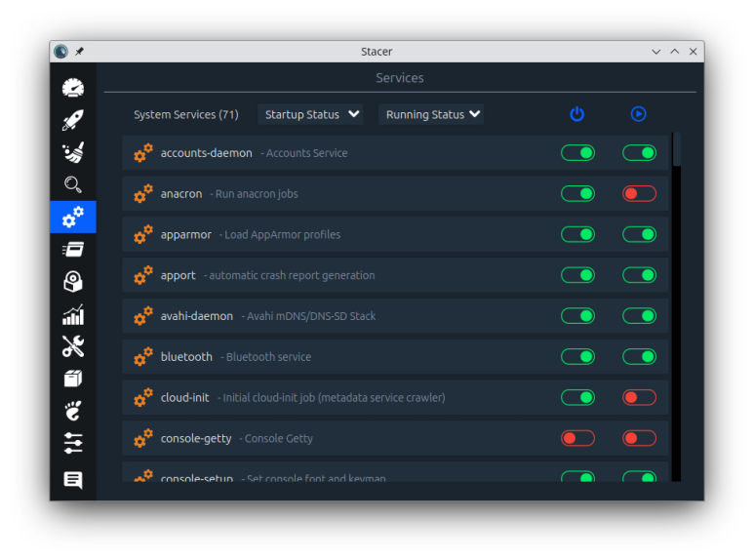
Task: Open the Search magnifier page
Action: coord(73,184)
